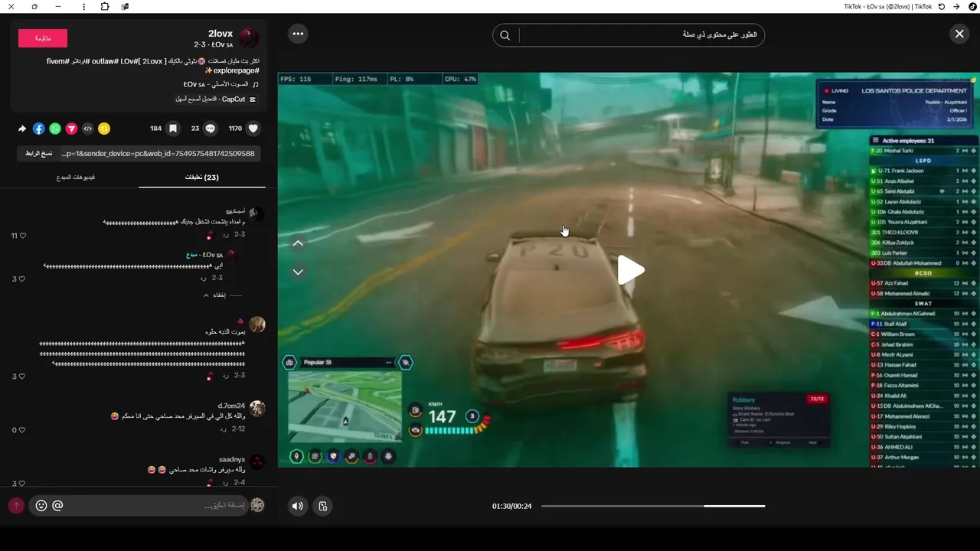Open the #fivem hashtag
Screen dimensions: 980x551
[58, 60]
